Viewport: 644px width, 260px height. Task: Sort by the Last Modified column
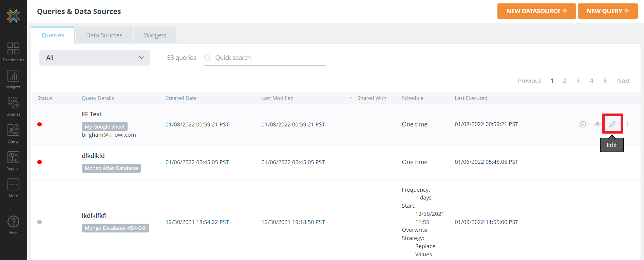click(x=277, y=98)
